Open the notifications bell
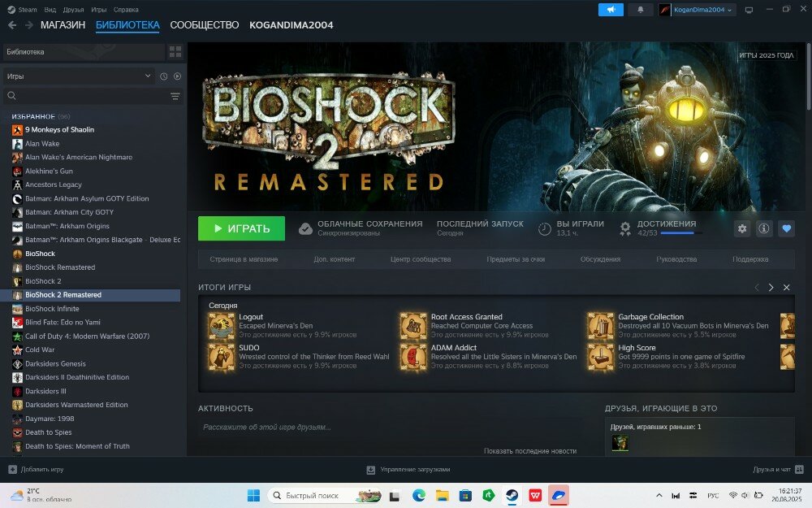Image resolution: width=812 pixels, height=508 pixels. [640, 9]
